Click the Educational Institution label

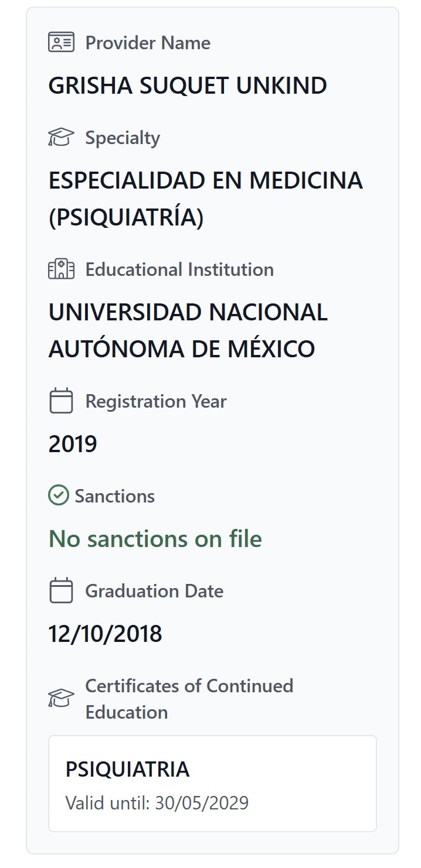179,269
